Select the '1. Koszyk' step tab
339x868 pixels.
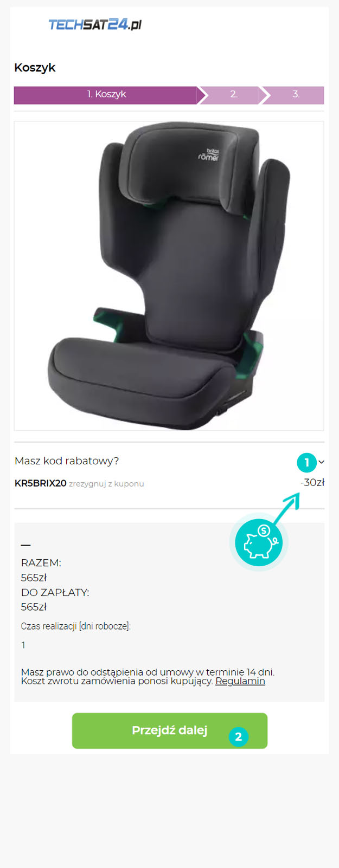point(106,94)
